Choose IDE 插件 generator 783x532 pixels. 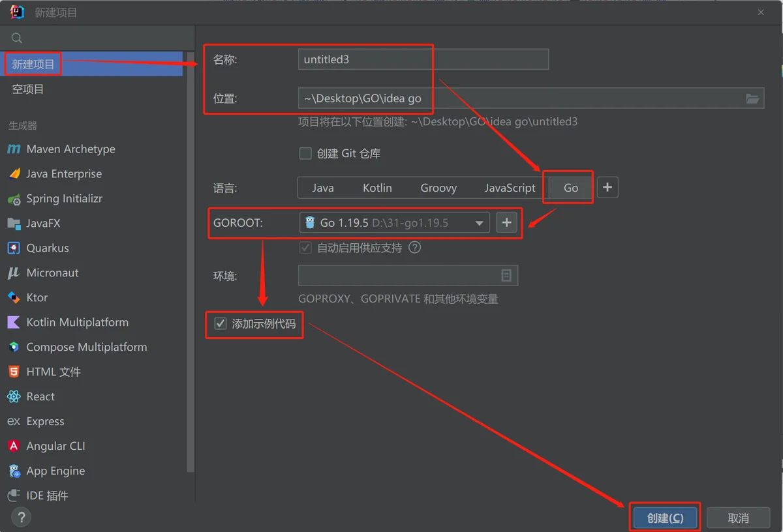(91, 496)
